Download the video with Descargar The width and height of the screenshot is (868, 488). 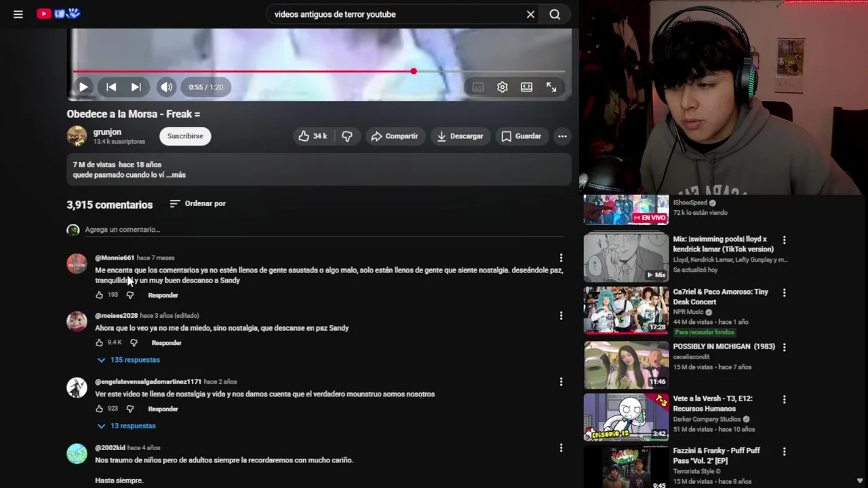pyautogui.click(x=460, y=136)
